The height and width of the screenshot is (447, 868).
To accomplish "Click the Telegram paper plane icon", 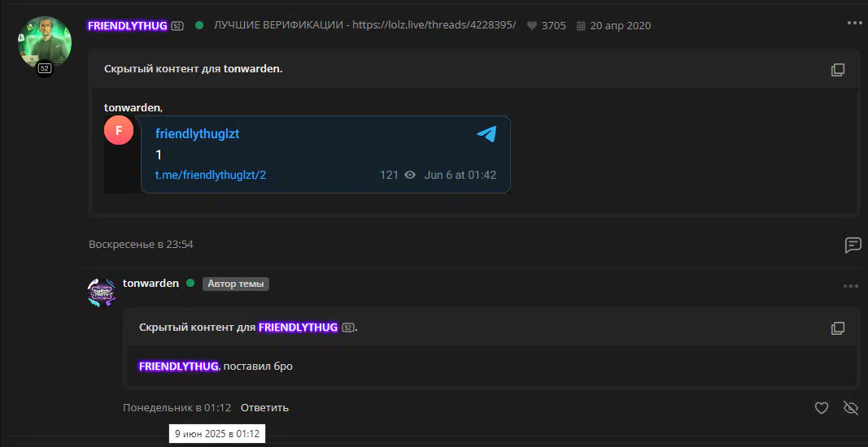I will click(x=486, y=134).
